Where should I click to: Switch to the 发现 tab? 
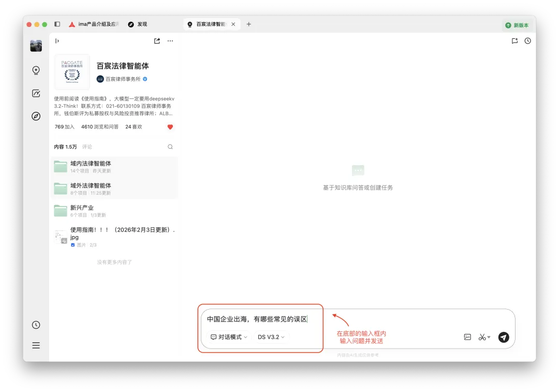click(x=138, y=24)
